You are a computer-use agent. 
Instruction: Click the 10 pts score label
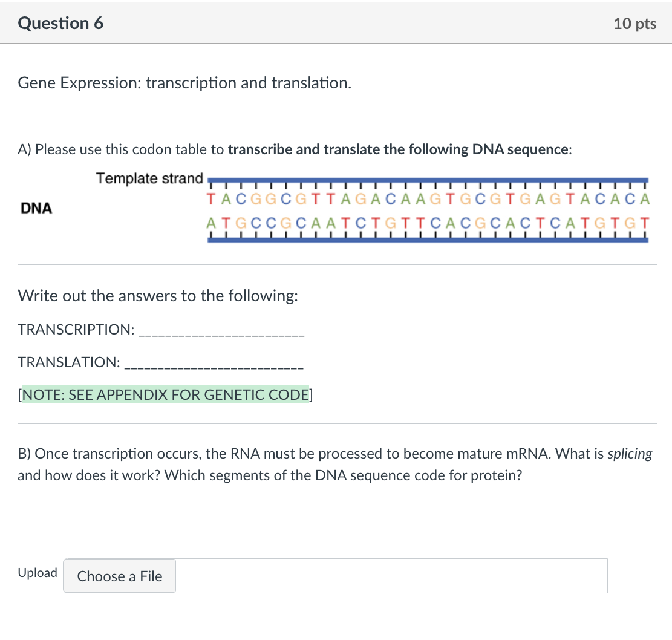634,24
